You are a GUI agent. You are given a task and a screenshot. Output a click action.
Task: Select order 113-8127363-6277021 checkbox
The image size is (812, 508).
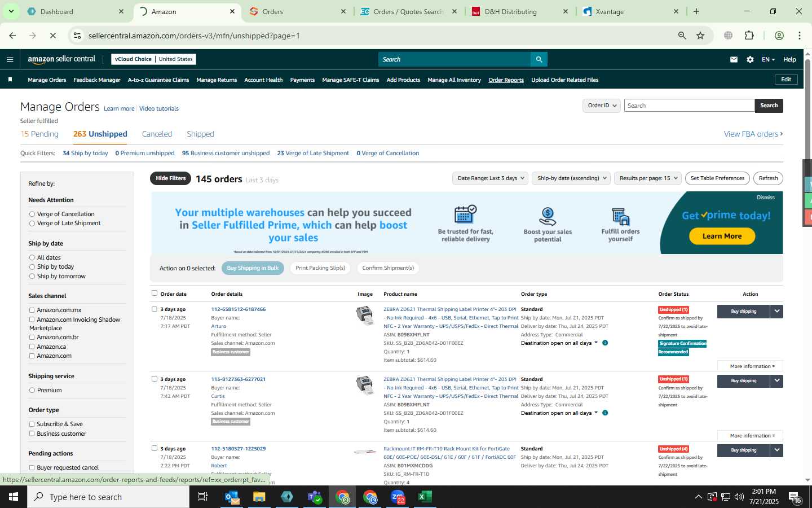[x=155, y=379]
